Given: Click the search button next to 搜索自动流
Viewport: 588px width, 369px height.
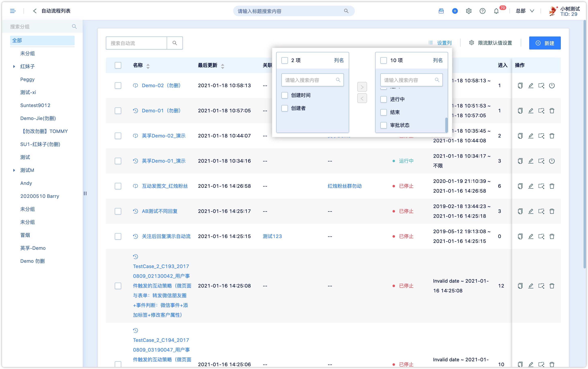Looking at the screenshot, I should (175, 43).
